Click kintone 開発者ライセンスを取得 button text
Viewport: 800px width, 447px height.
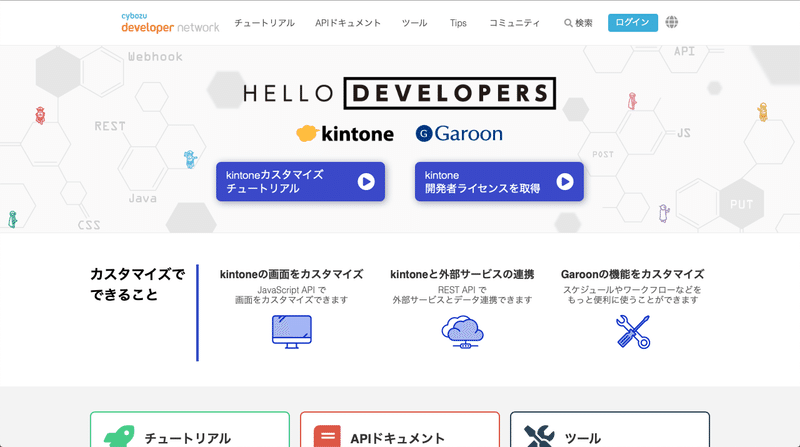pyautogui.click(x=482, y=182)
